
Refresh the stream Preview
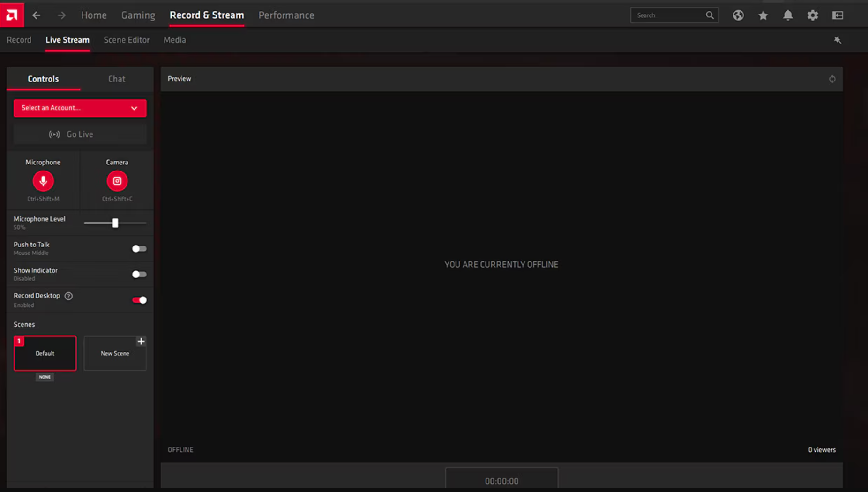[x=832, y=79]
